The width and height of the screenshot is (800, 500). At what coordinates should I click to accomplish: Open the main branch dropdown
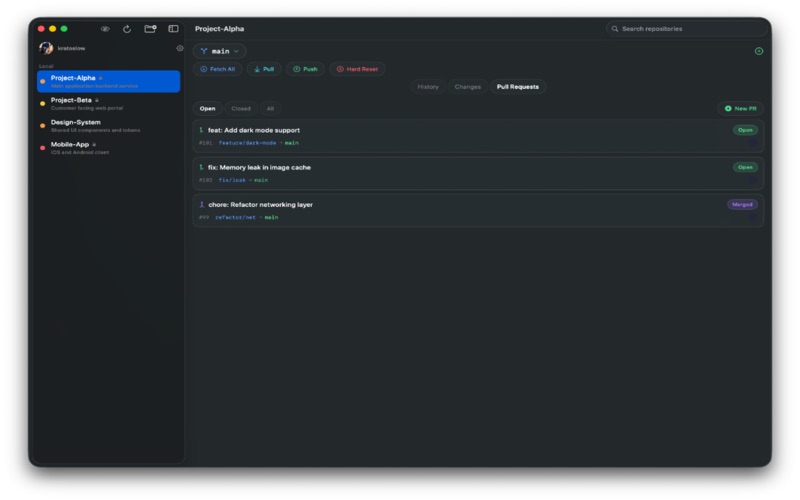220,51
